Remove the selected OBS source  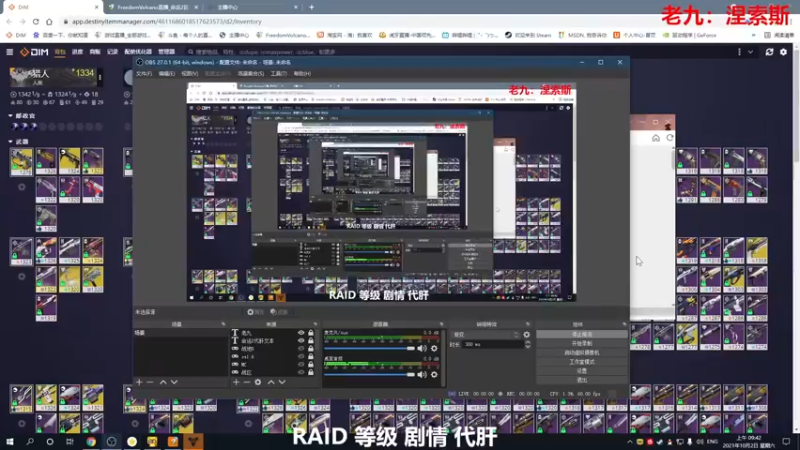247,382
